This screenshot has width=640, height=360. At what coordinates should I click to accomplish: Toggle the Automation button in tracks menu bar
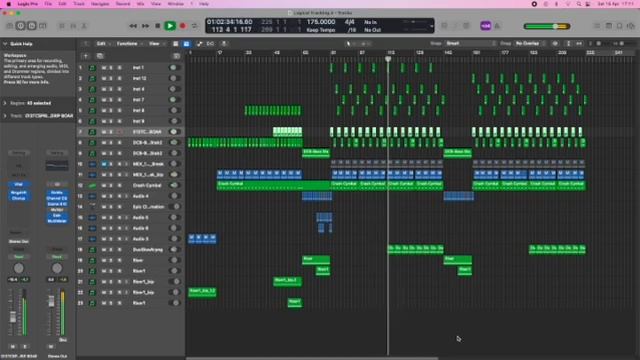pos(199,44)
